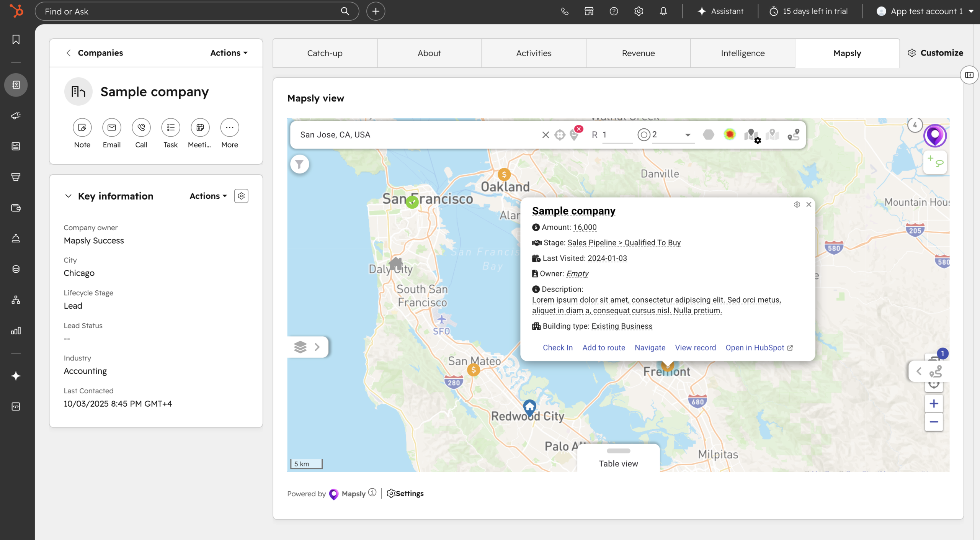Click Check In in the popup
This screenshot has width=980, height=540.
(558, 347)
